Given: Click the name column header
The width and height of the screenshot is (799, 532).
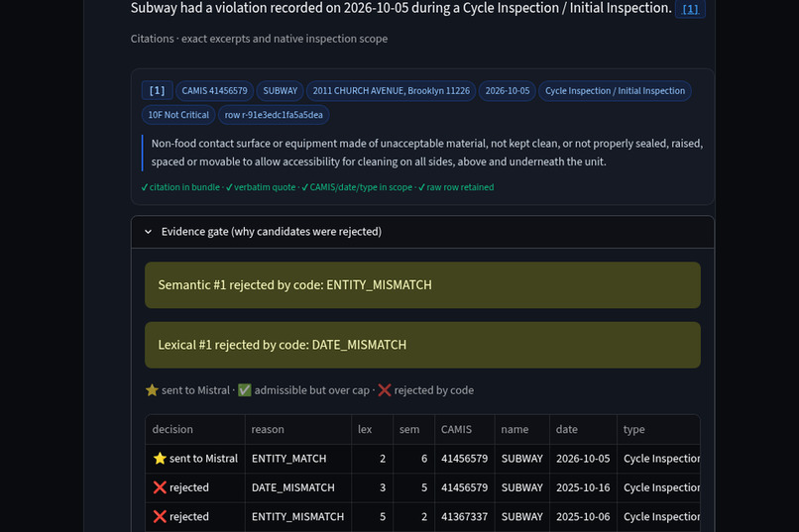Looking at the screenshot, I should pos(521,430).
